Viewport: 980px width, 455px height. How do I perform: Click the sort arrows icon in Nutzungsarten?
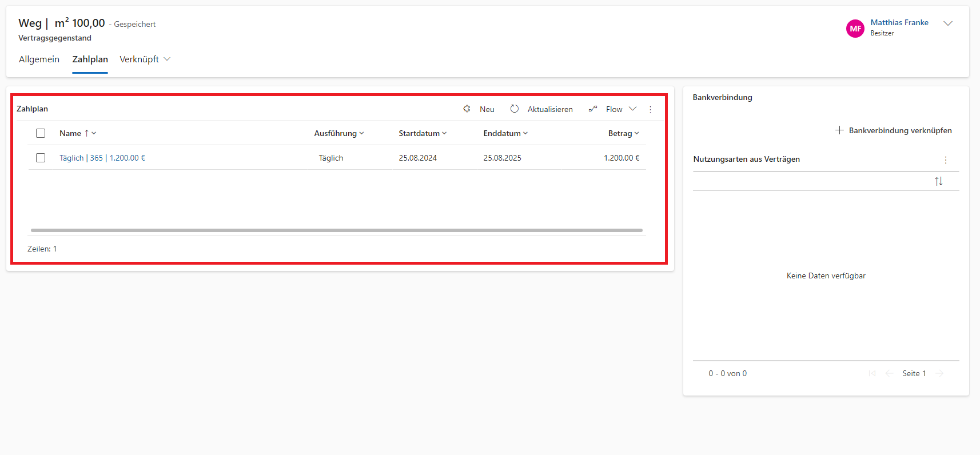pyautogui.click(x=938, y=181)
